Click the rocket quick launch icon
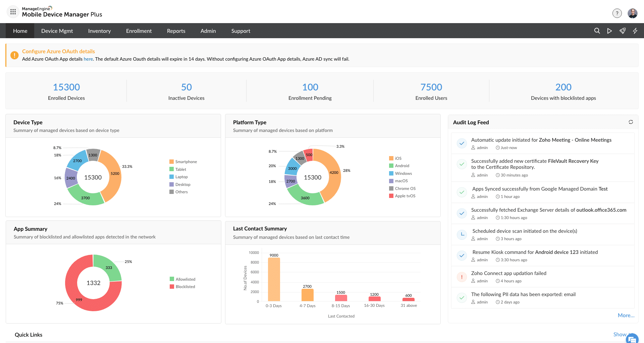Screen dimensions: 644x343 [623, 31]
